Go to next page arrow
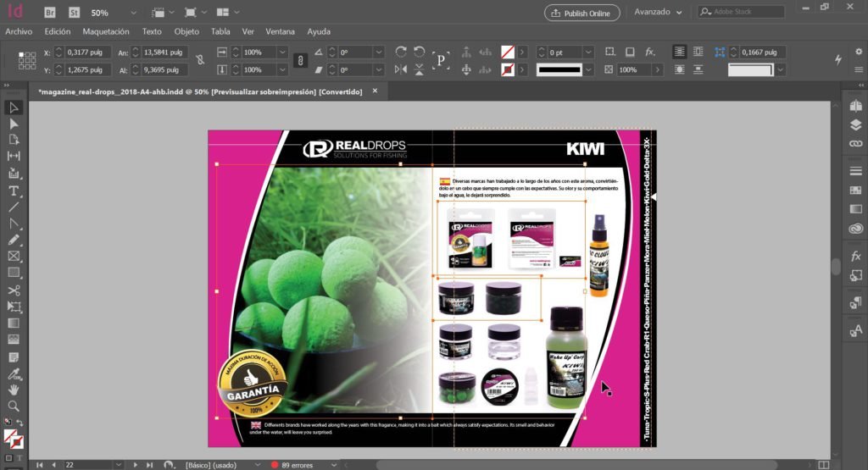This screenshot has height=470, width=868. 135,465
